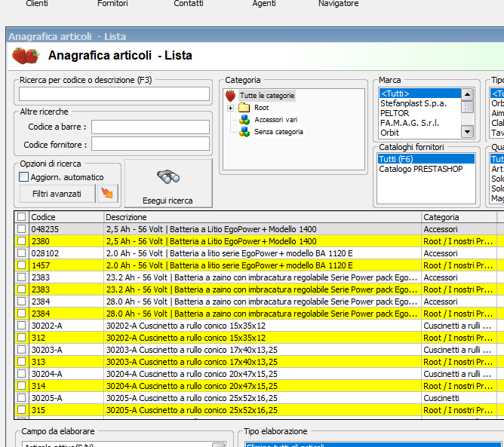Click the Filtri avanzati button

click(57, 194)
